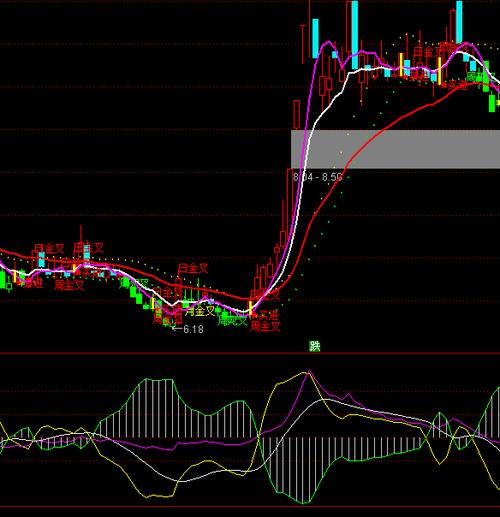Click the lowest red 周金叉 label
This screenshot has height=517, width=500.
265,326
